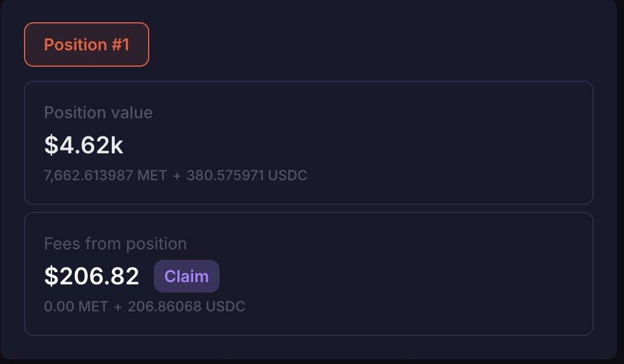Click USDC token label under position value
The image size is (624, 364).
point(288,176)
